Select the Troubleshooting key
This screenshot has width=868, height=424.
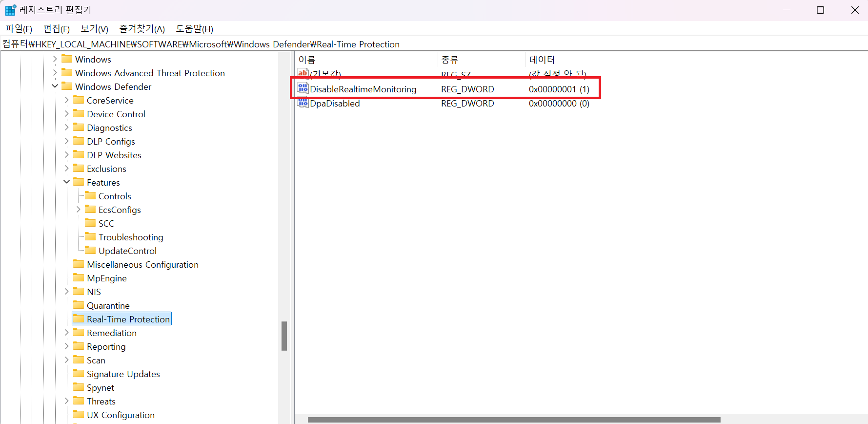(131, 237)
